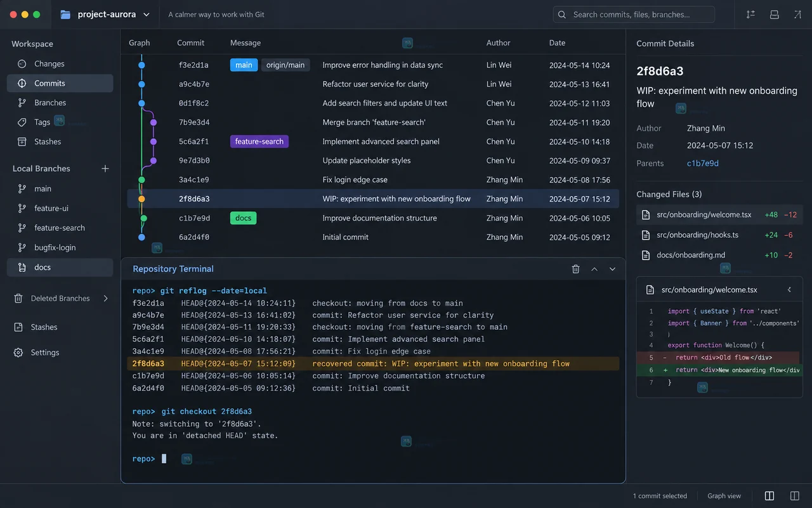Toggle the split panel icon at bottom right
This screenshot has height=508, width=812.
[795, 496]
